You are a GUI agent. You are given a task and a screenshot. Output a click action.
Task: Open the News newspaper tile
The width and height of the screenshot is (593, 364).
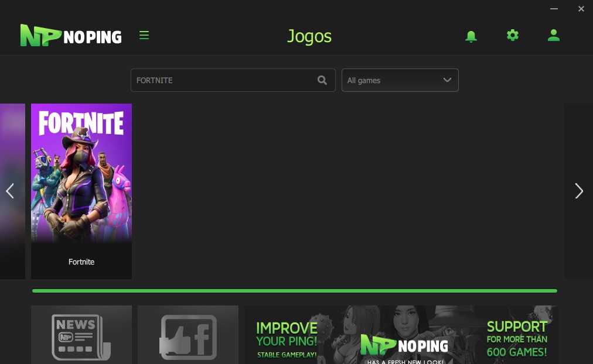(81, 335)
